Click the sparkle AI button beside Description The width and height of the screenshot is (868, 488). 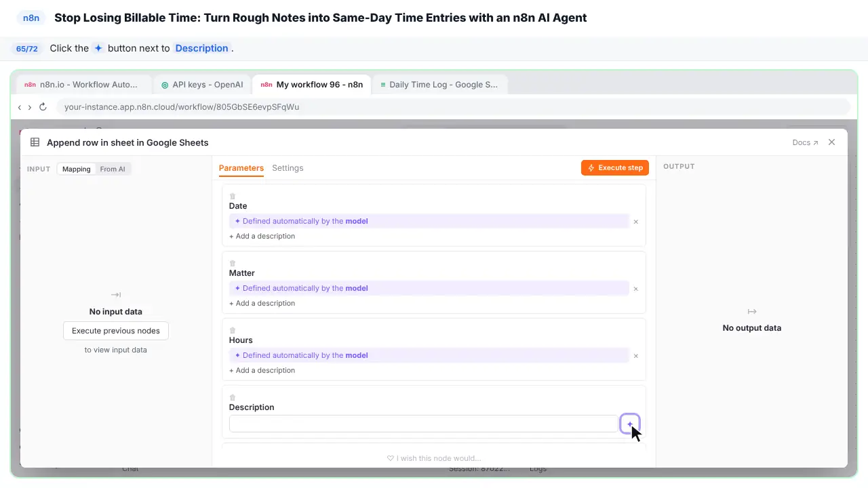tap(629, 424)
